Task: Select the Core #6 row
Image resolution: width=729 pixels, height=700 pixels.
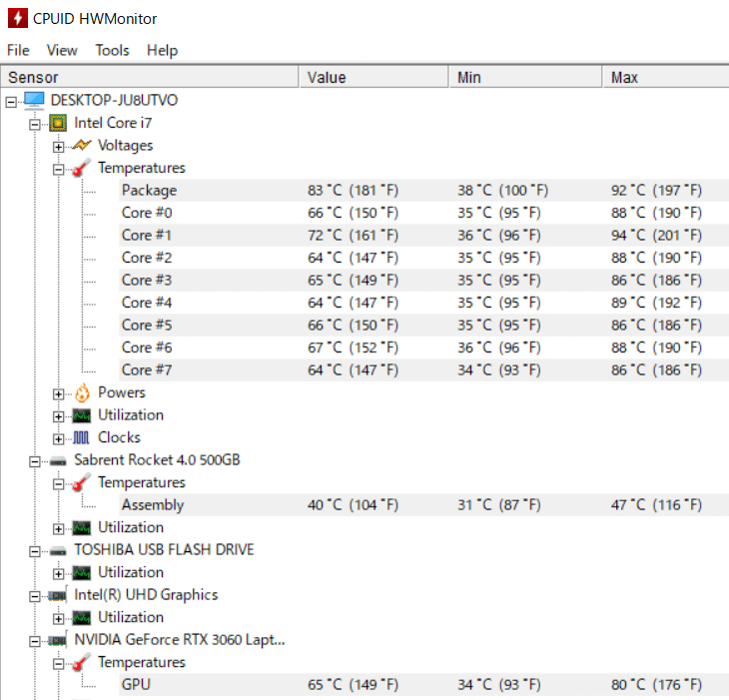Action: tap(424, 348)
